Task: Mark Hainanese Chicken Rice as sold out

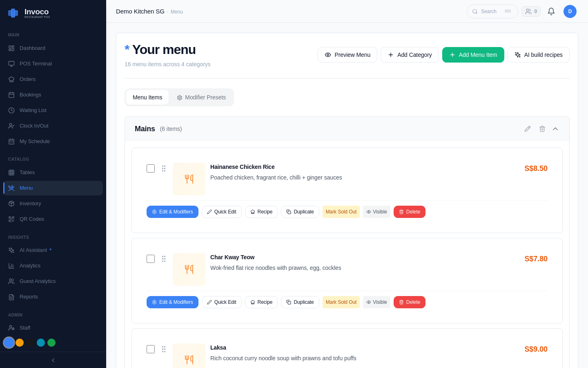Action: [341, 212]
